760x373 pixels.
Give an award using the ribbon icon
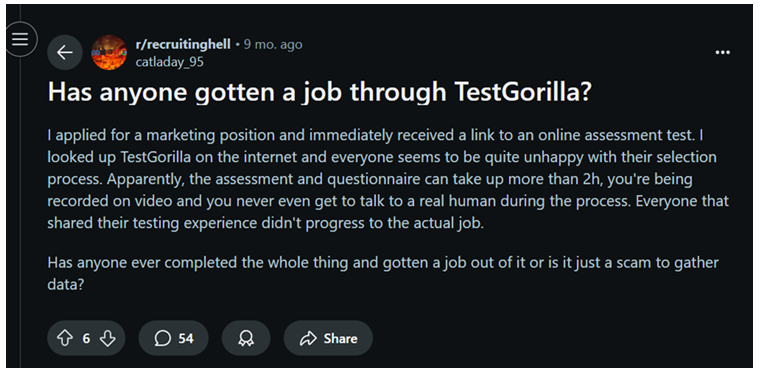[246, 338]
